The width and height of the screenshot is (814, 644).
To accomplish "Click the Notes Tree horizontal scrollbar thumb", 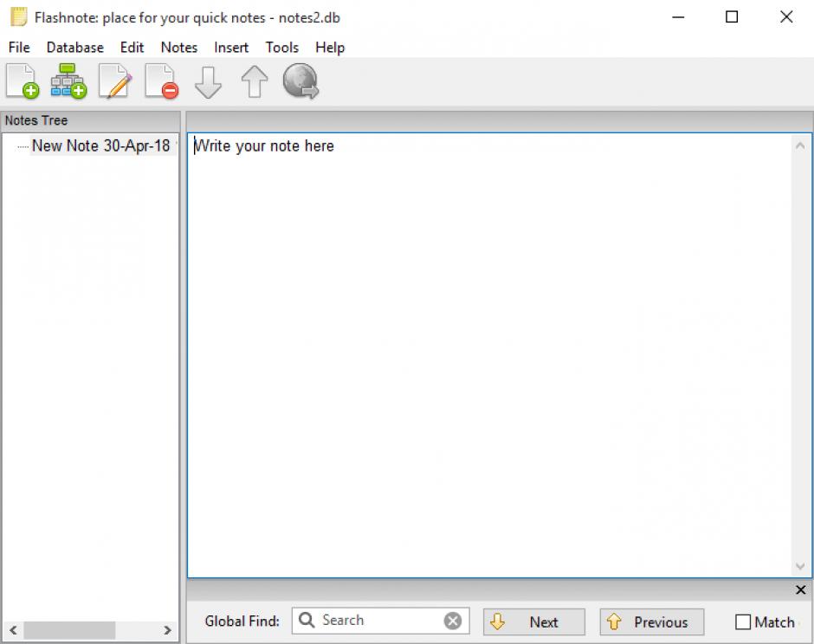I will (69, 630).
